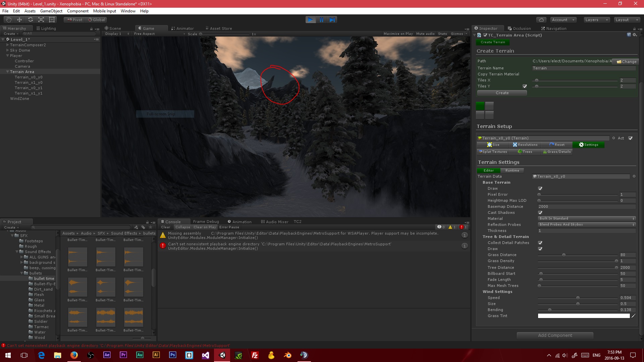Switch to the Occlusion tab
Screen dimensions: 644x362
[519, 28]
